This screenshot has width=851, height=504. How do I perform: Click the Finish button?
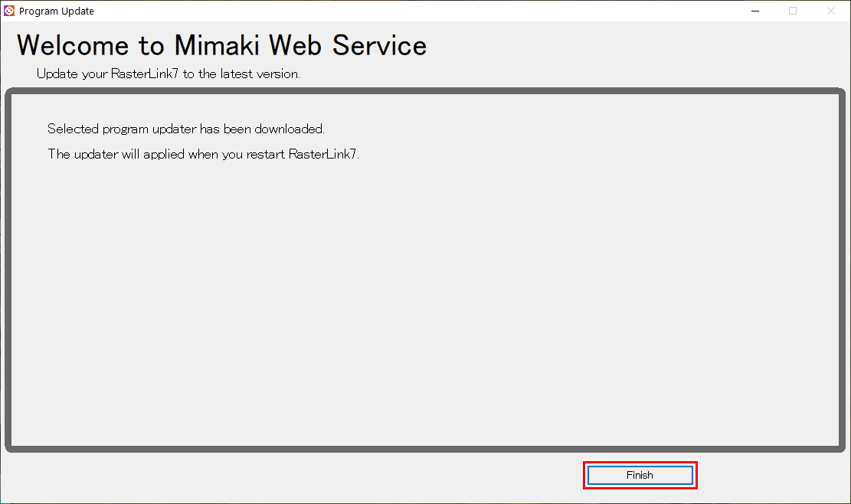640,475
